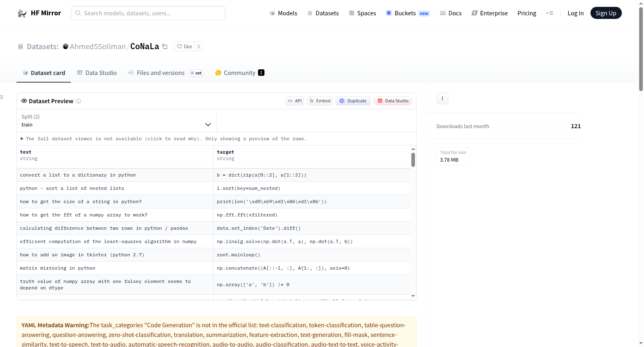Click the NEW badge beside Buckets
Image resolution: width=644 pixels, height=347 pixels.
click(x=424, y=14)
